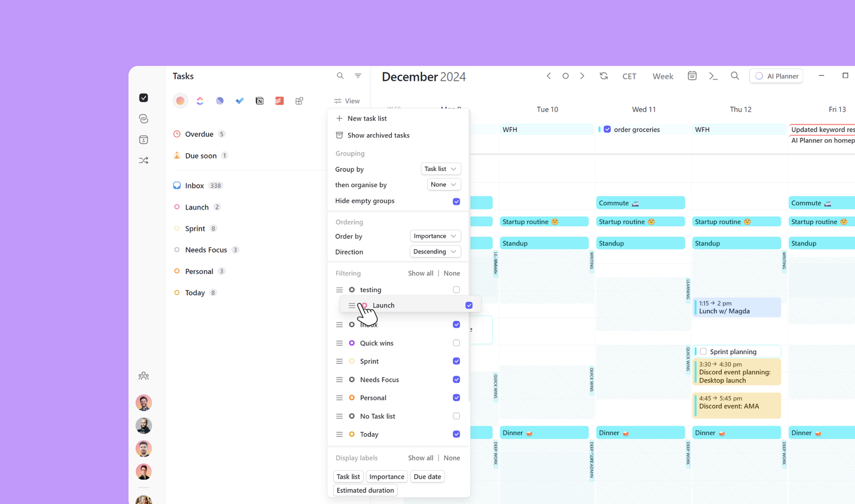Enable the Quick wins filter checkbox
Screen dimensions: 855x504
click(456, 343)
